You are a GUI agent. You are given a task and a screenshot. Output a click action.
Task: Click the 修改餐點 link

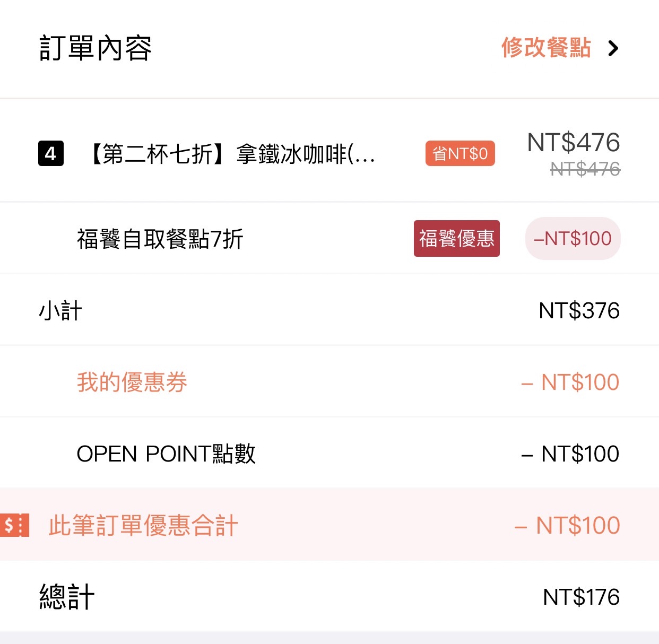coord(545,48)
